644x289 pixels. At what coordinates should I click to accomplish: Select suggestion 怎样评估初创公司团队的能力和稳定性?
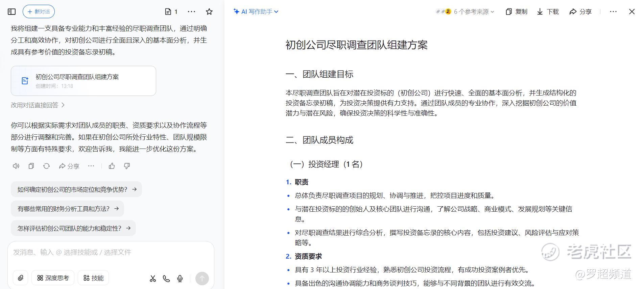click(73, 228)
